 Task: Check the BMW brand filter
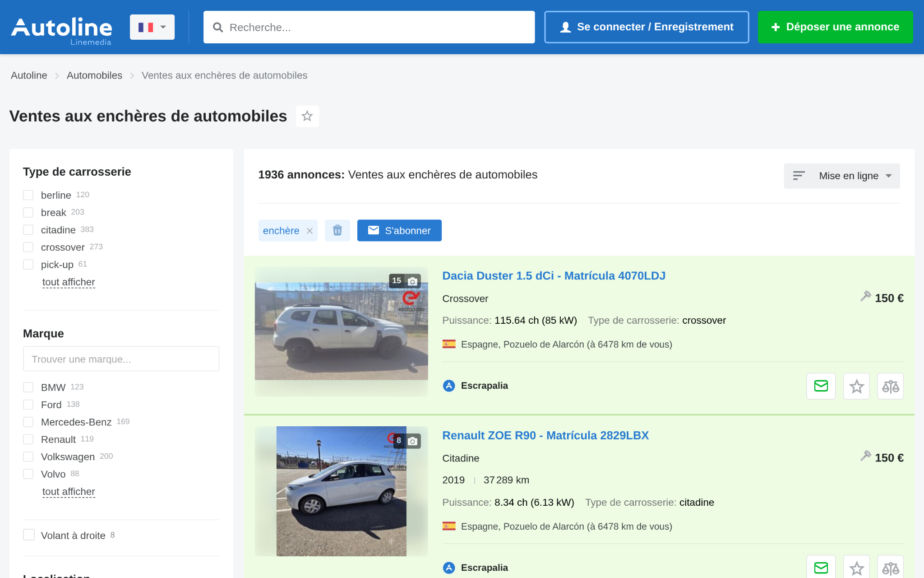click(x=28, y=387)
